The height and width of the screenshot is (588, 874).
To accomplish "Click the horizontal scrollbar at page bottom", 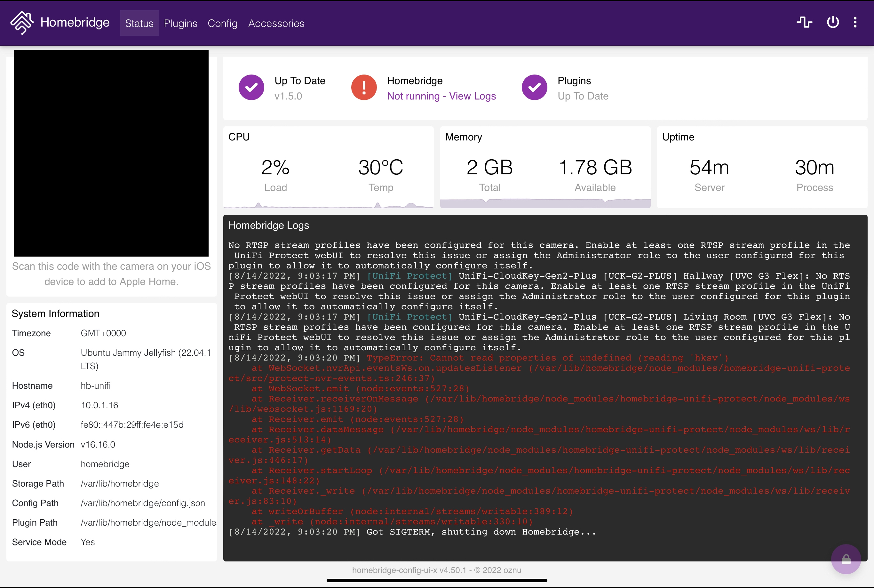I will (437, 580).
